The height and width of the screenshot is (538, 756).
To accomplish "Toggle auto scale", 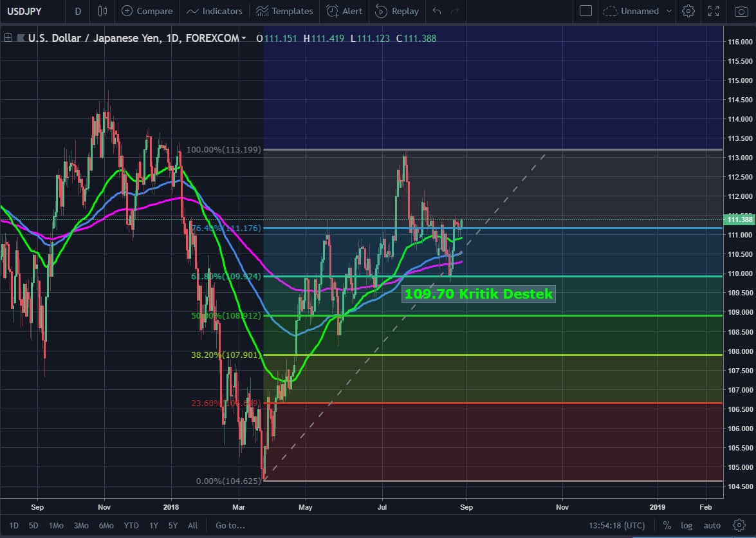I will click(712, 525).
